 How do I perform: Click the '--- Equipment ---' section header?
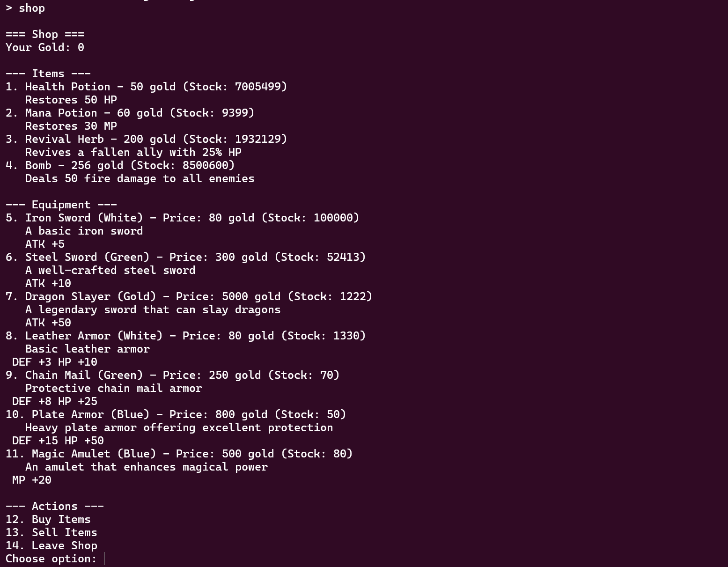61,205
